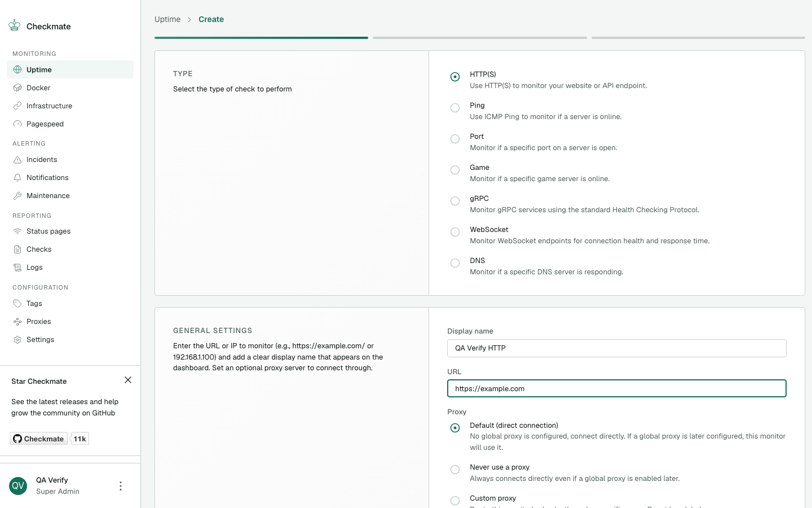
Task: View the Logs page
Action: coord(70,267)
